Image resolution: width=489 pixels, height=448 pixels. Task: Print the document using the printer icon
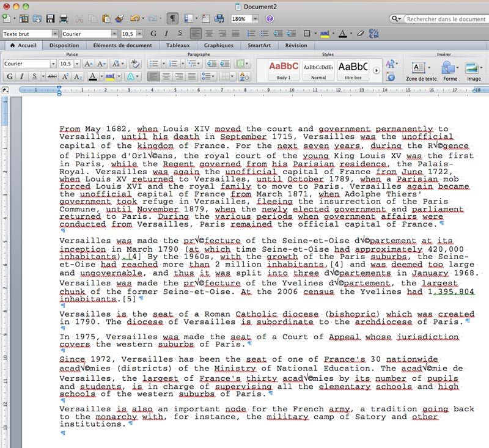(64, 19)
